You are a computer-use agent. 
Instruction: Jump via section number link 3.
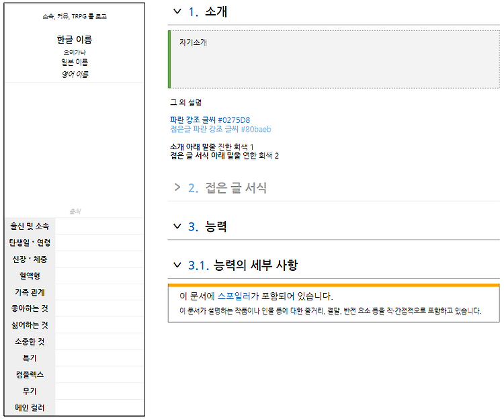(193, 227)
